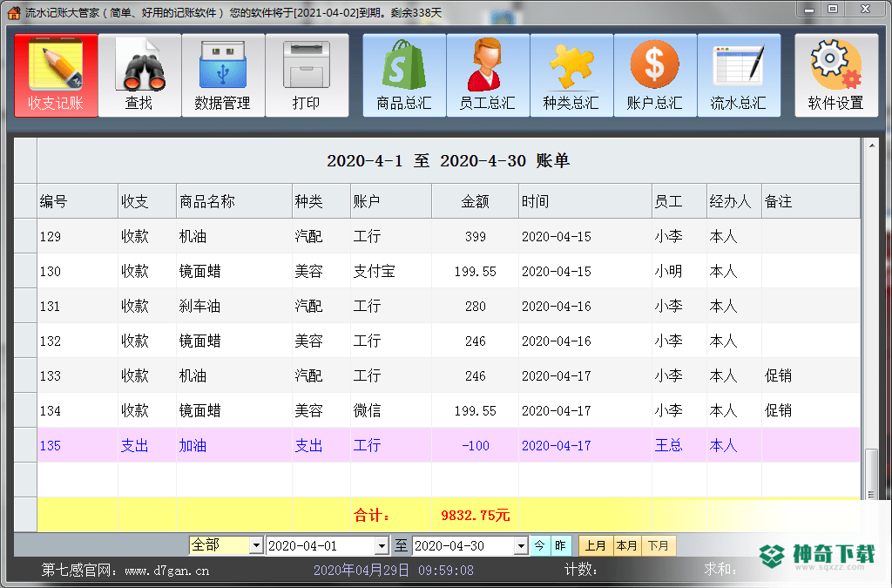892x588 pixels.
Task: Click 微信 account in row 134
Action: pos(367,410)
